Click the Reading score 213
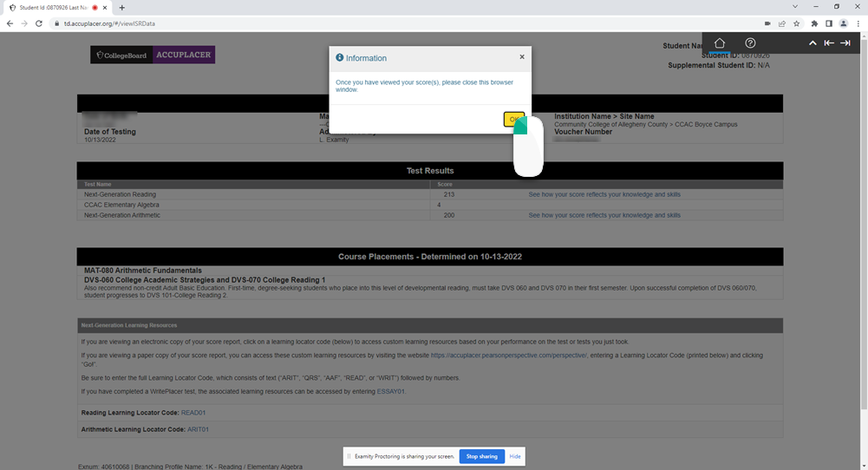Screen dimensions: 868x470 449,194
